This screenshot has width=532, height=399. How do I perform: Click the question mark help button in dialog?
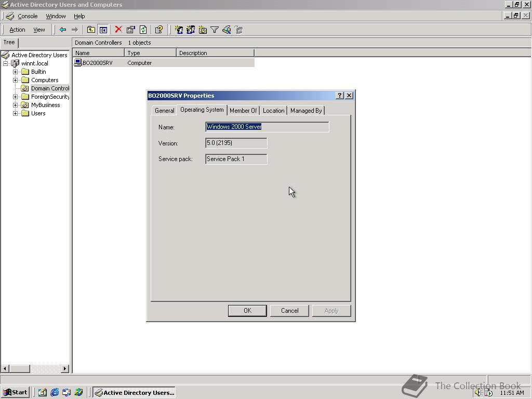[339, 96]
